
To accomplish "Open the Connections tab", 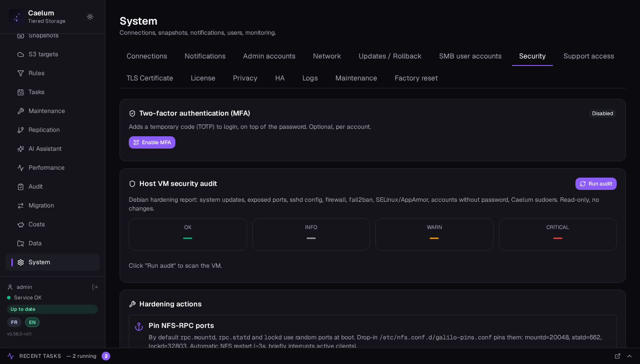I will click(x=147, y=56).
